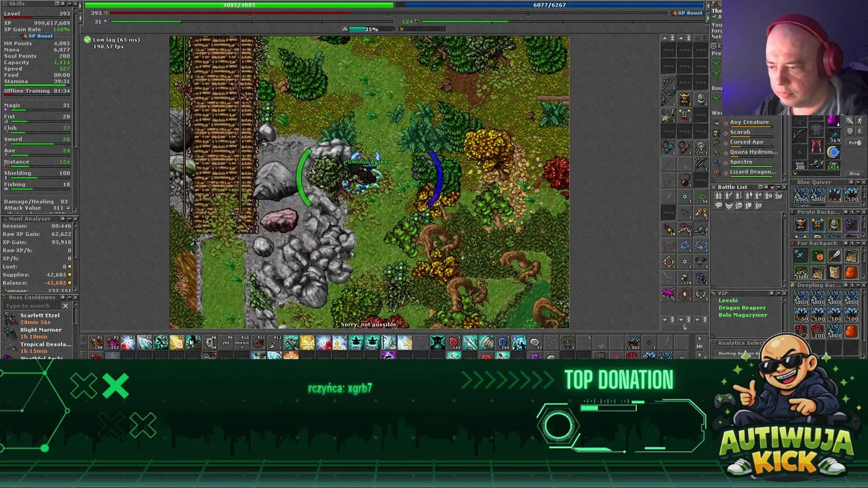This screenshot has height=488, width=868.
Task: Click the knife in Fur Backpack
Action: point(835,256)
